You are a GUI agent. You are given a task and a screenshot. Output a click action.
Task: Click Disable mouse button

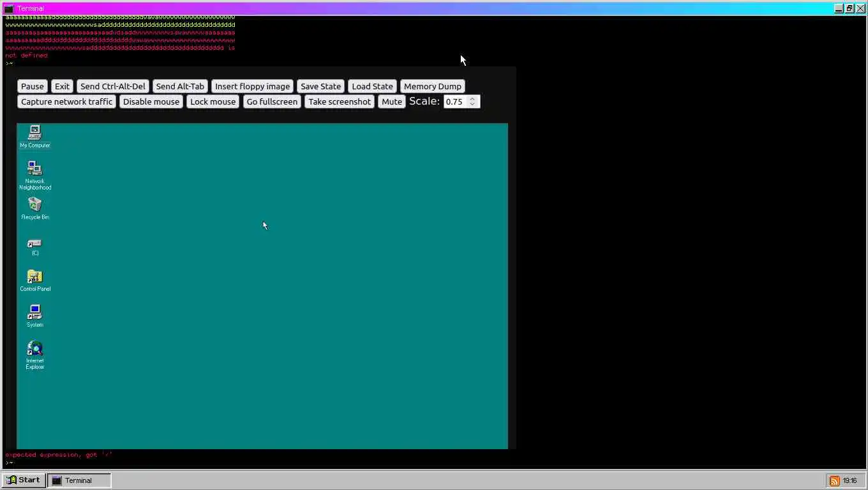pyautogui.click(x=151, y=101)
